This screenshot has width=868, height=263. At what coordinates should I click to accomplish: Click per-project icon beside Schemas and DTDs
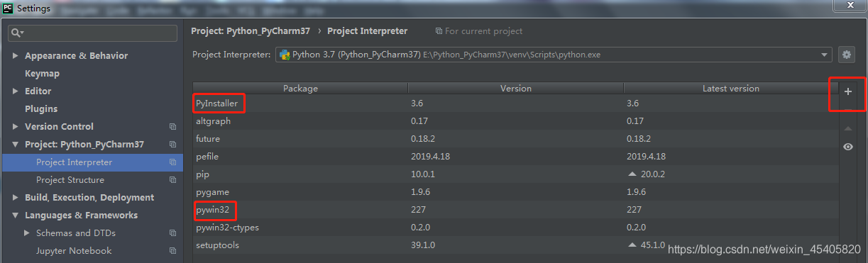172,233
